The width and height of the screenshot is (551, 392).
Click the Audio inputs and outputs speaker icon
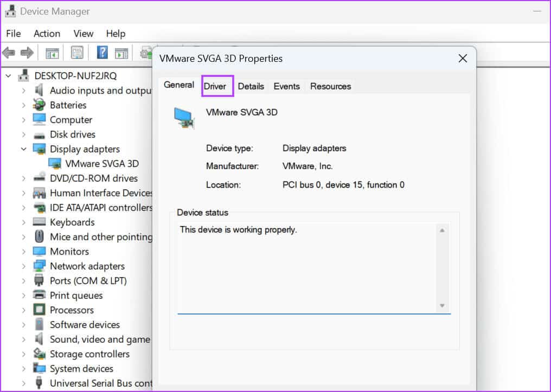coord(39,90)
